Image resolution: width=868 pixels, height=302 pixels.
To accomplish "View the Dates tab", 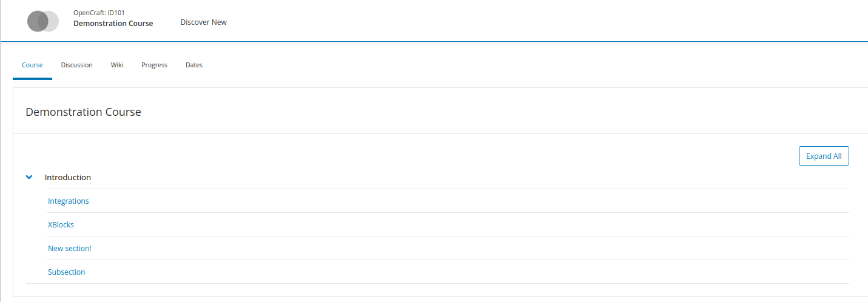I will click(x=194, y=65).
